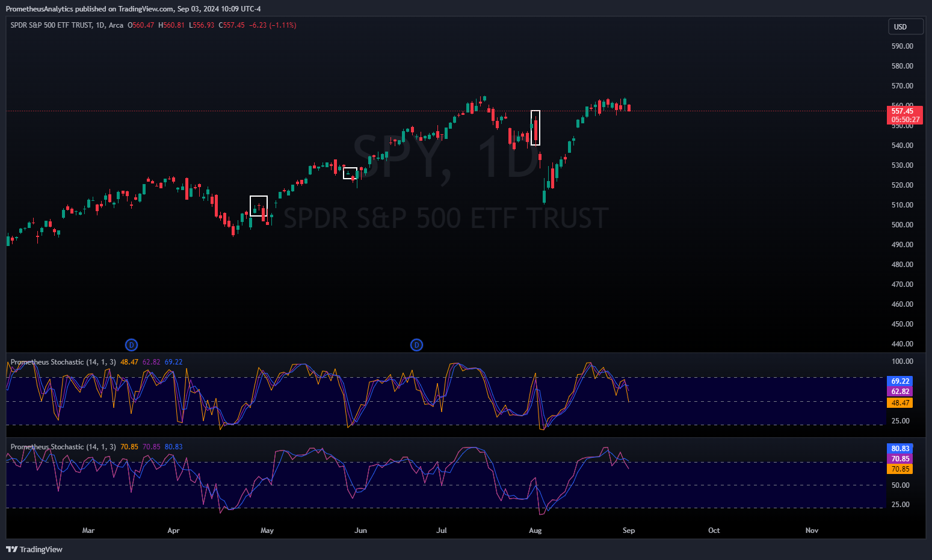Click the 100.00 label on upper stochastic axis

(x=902, y=362)
